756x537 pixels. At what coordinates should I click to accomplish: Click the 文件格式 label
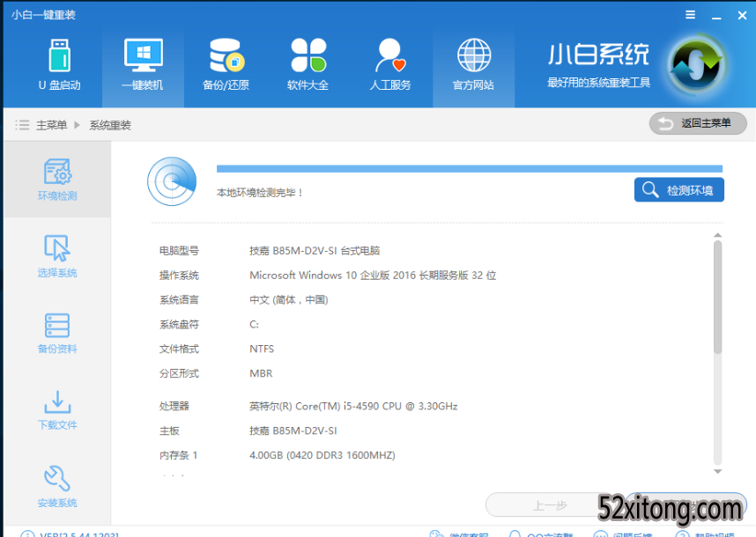[179, 349]
